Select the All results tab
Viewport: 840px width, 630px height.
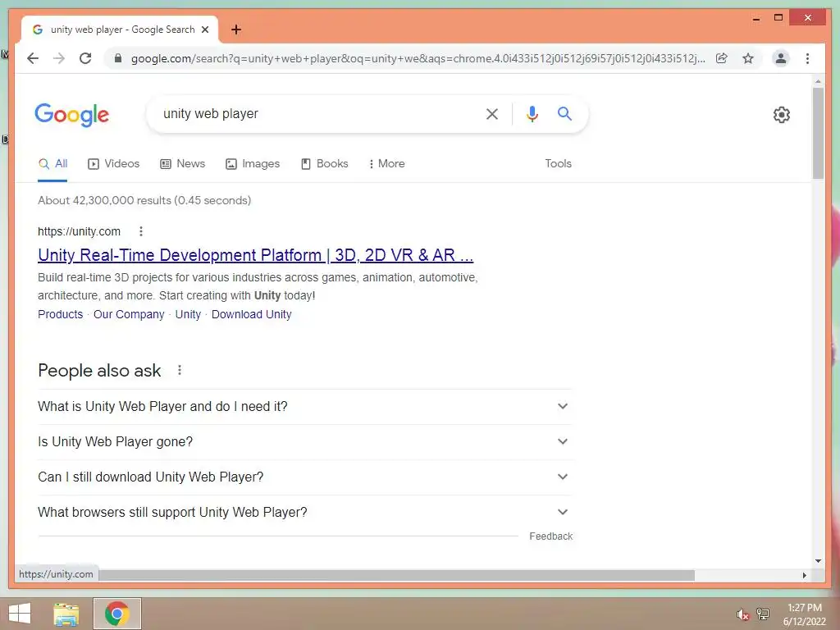coord(52,164)
